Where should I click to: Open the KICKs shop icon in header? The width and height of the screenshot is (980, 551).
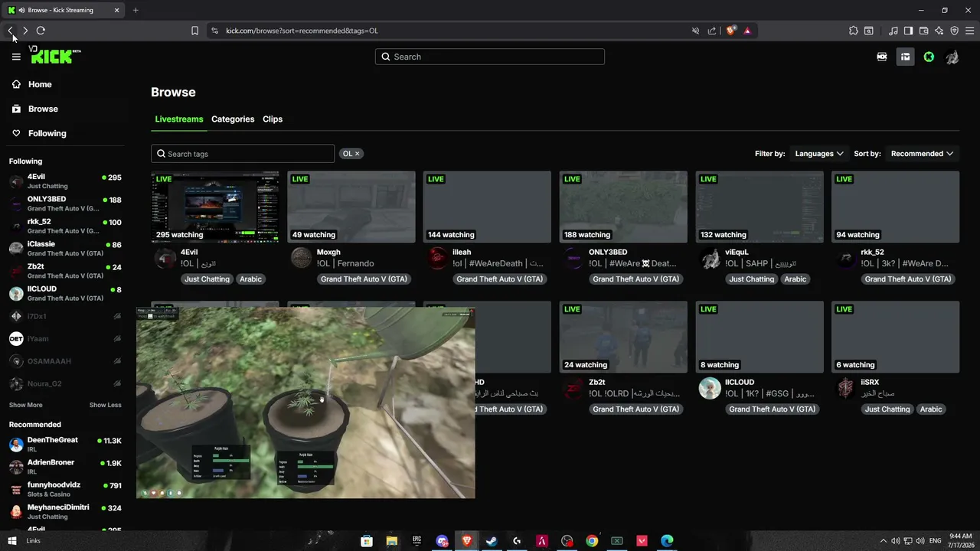[881, 57]
